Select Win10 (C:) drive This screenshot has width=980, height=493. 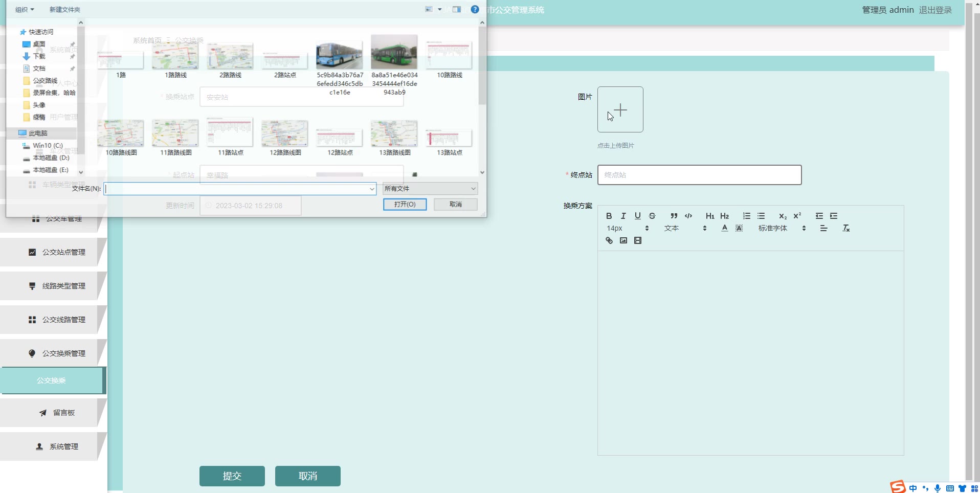[x=48, y=146]
